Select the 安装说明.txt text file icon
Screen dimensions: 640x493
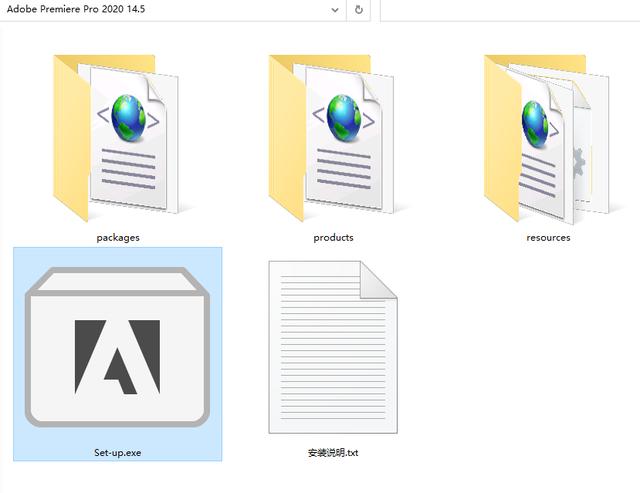[333, 347]
